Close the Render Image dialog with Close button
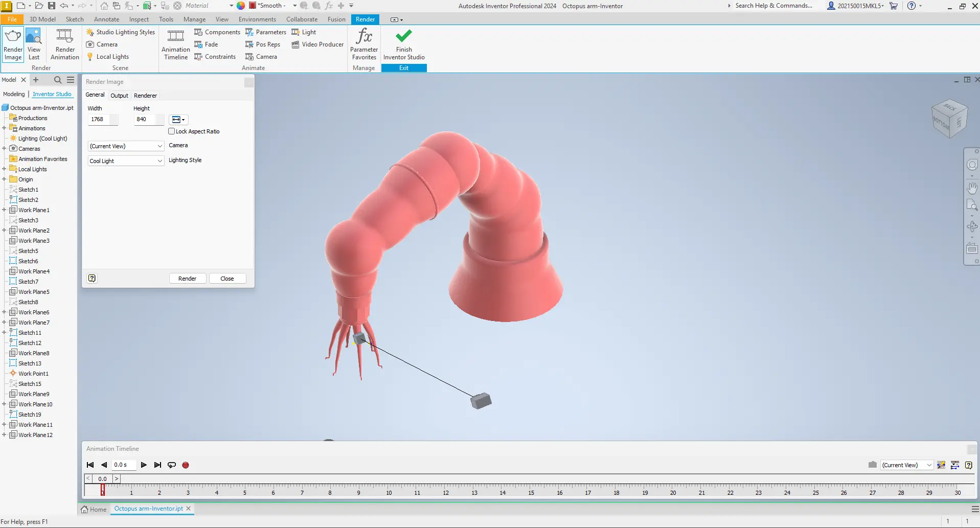This screenshot has height=528, width=980. (x=227, y=278)
